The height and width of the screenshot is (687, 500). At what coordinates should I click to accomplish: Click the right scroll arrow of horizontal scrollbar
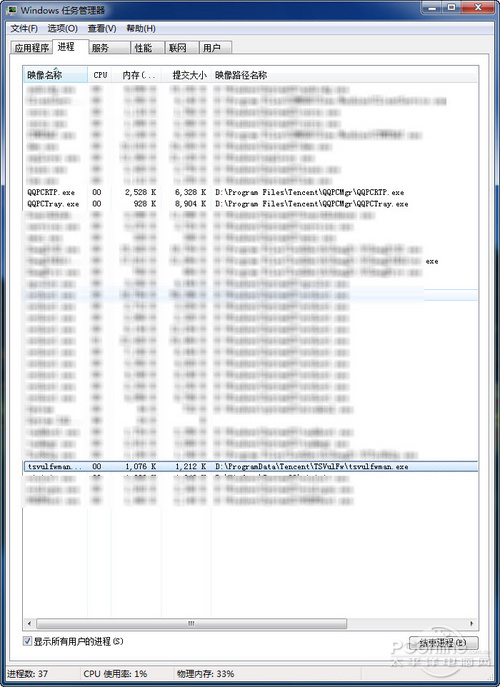[x=472, y=623]
